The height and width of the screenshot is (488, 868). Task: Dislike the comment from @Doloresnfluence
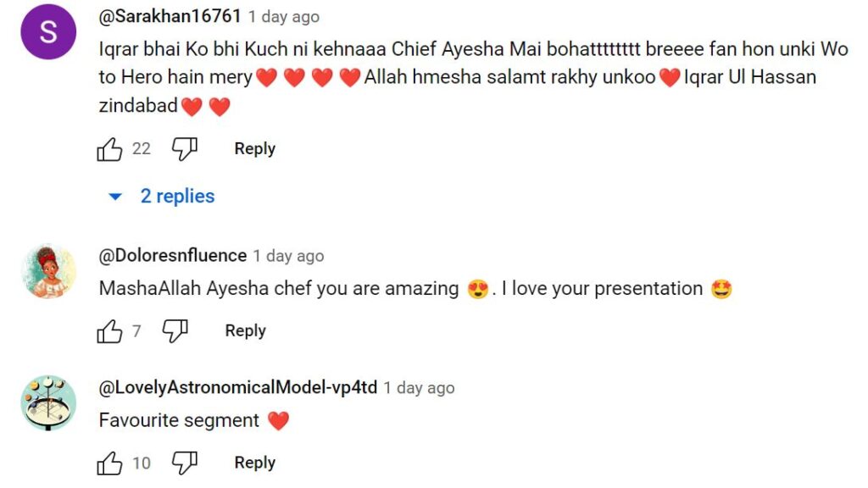coord(175,331)
